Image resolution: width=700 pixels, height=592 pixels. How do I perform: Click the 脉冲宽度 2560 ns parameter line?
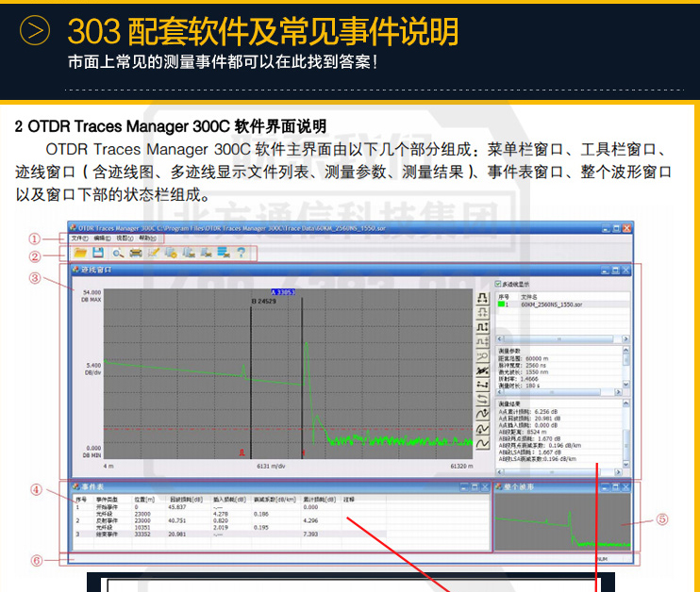click(523, 366)
